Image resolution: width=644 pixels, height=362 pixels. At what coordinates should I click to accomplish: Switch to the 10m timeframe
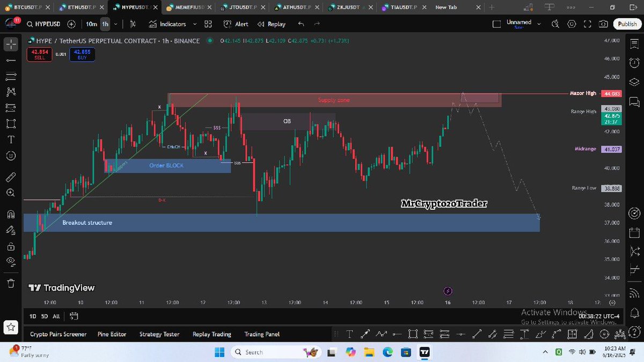pyautogui.click(x=91, y=24)
